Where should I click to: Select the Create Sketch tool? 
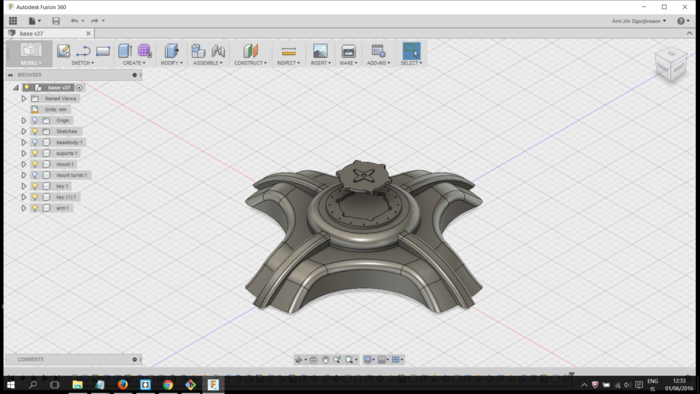[x=63, y=51]
